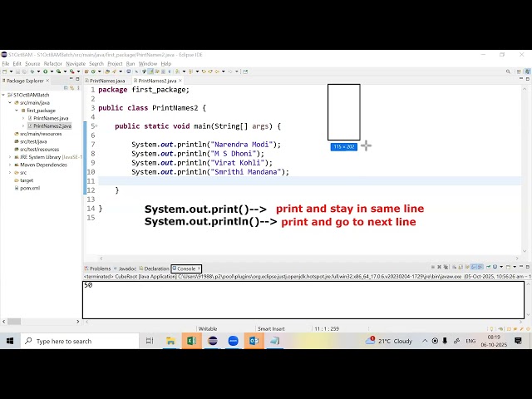Viewport: 532px width, 399px height.
Task: Open the Display Selected Console dropdown
Action: [501, 267]
